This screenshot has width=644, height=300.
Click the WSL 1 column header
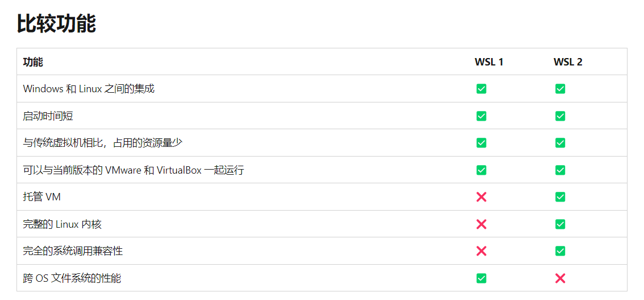(489, 62)
